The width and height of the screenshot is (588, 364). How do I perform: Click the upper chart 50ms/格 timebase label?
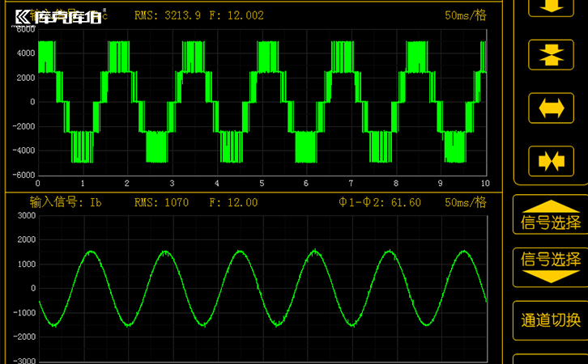[465, 15]
